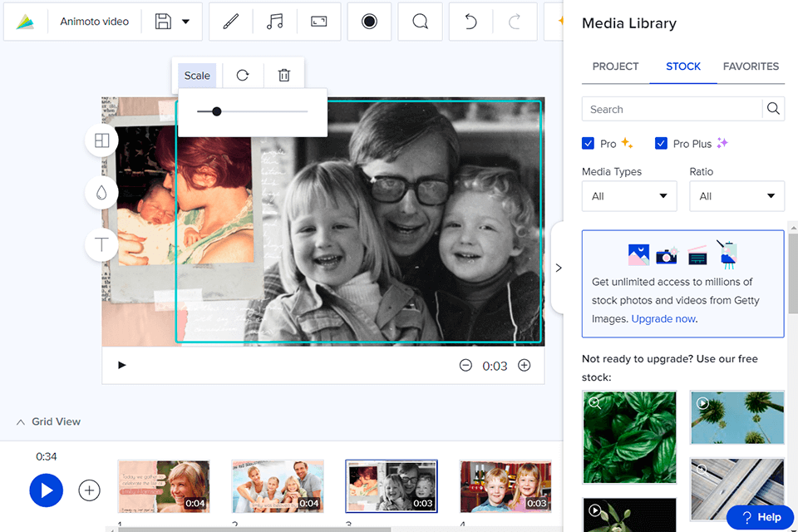Select the green basil leaves stock photo
Screen dimensions: 798x532
[x=629, y=436]
